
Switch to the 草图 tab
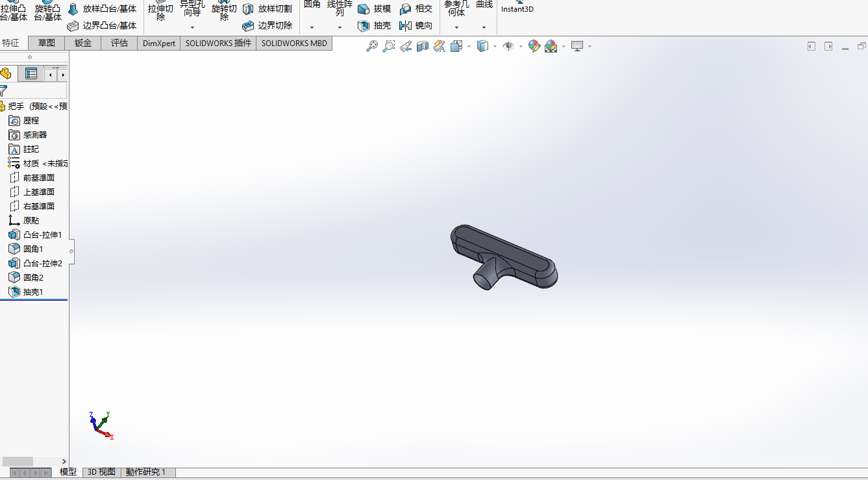(x=47, y=43)
